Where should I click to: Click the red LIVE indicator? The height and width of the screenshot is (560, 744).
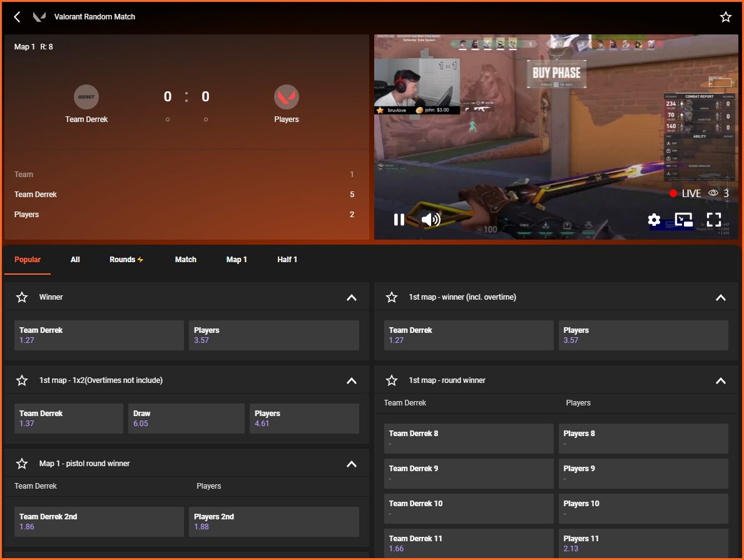click(x=685, y=193)
